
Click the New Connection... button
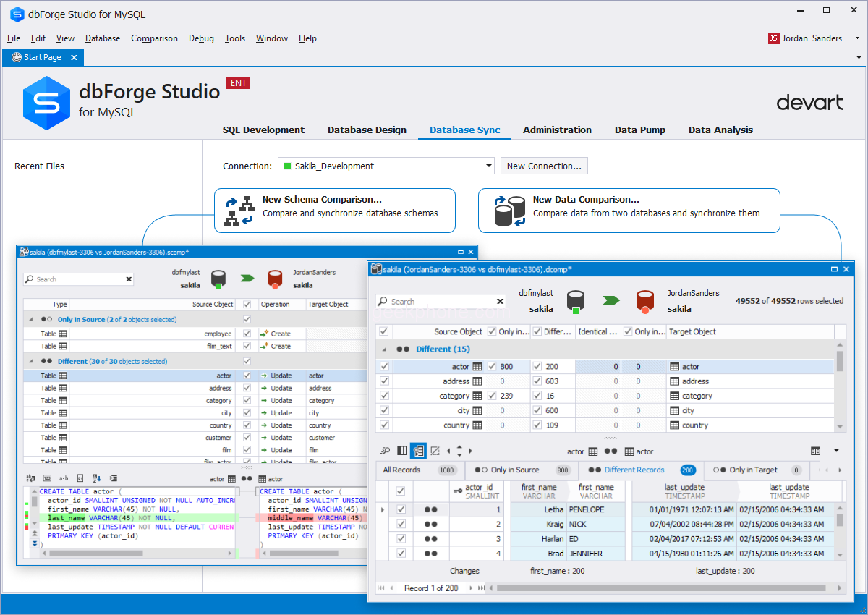pos(544,166)
